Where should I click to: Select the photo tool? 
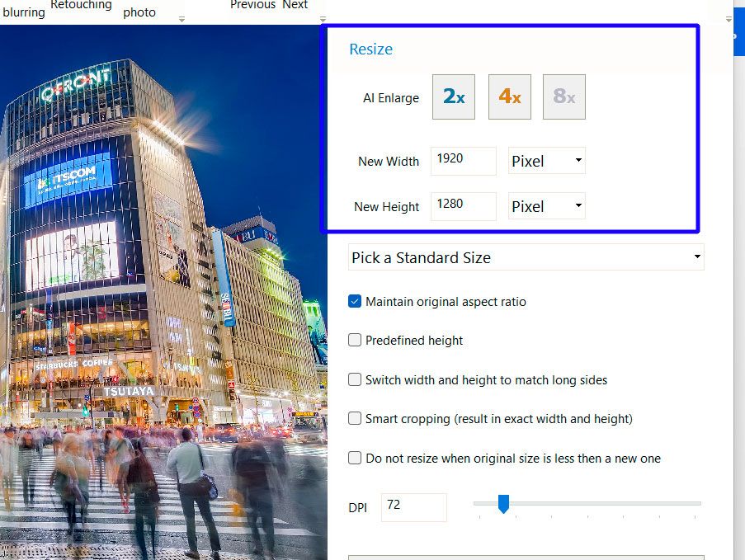pyautogui.click(x=139, y=9)
